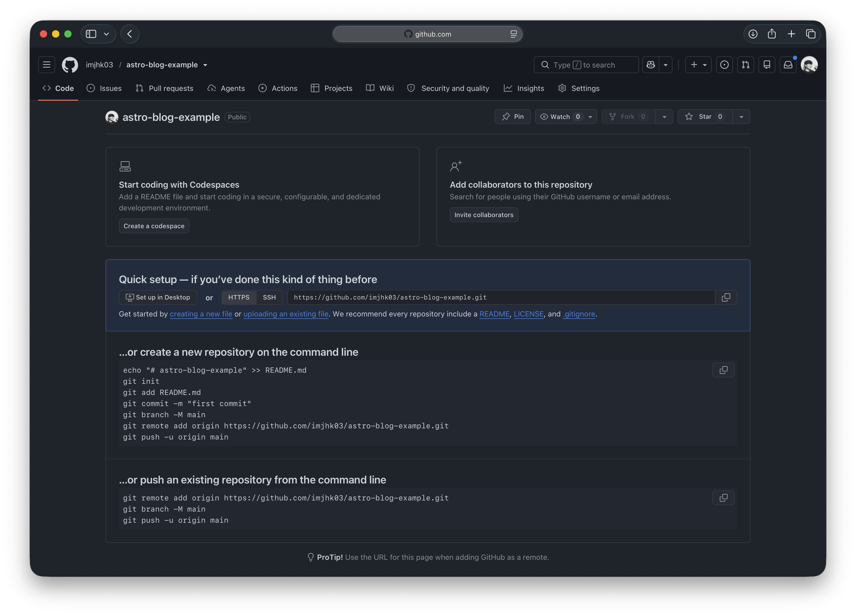The height and width of the screenshot is (616, 856).
Task: Open the .gitignore link
Action: click(579, 314)
